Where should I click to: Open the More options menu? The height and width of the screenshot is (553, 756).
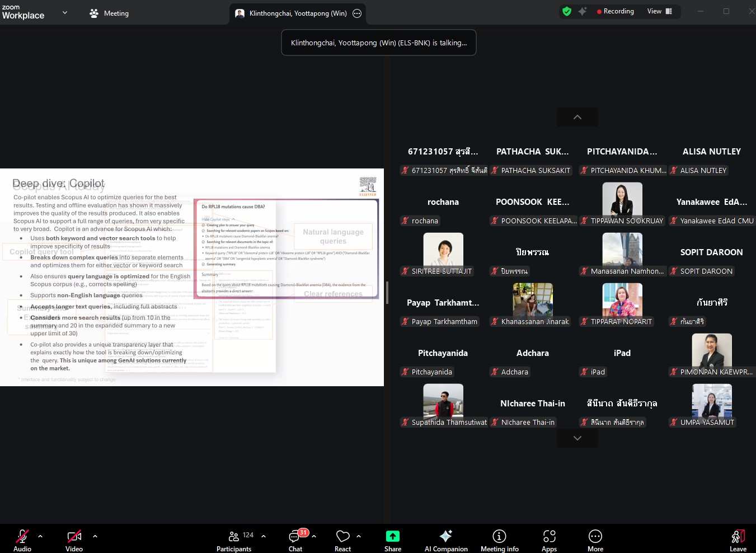point(595,540)
